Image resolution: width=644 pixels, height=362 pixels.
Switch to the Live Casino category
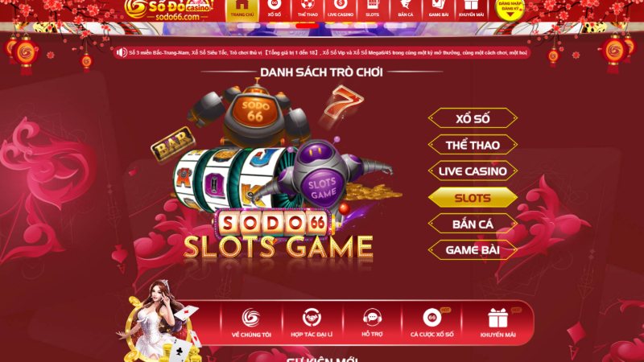click(x=473, y=171)
